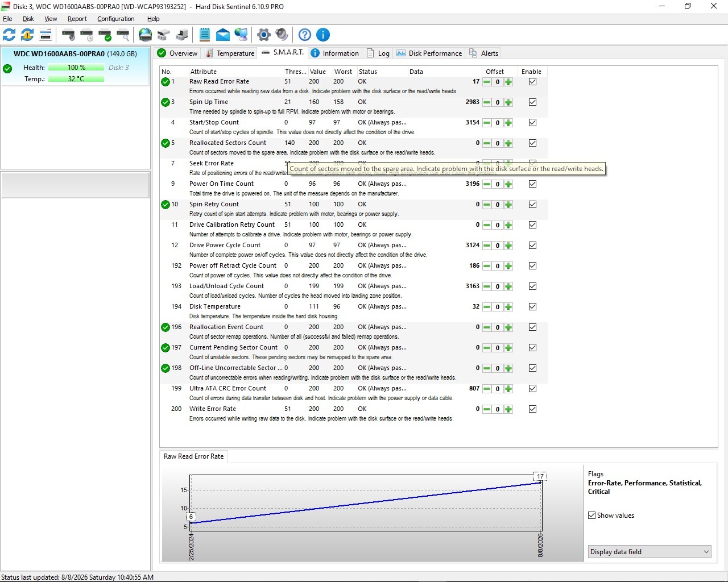728x582 pixels.
Task: Click the minus offset icon for Write Error Rate
Action: (x=487, y=409)
